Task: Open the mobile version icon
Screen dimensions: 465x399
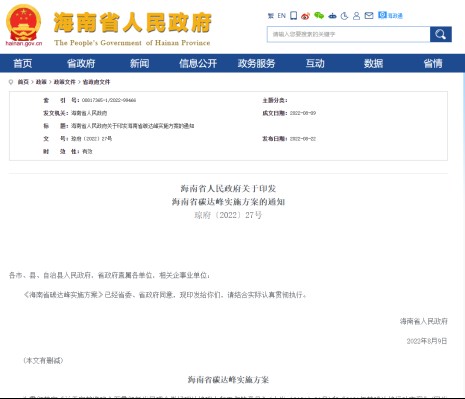Action: click(x=293, y=16)
